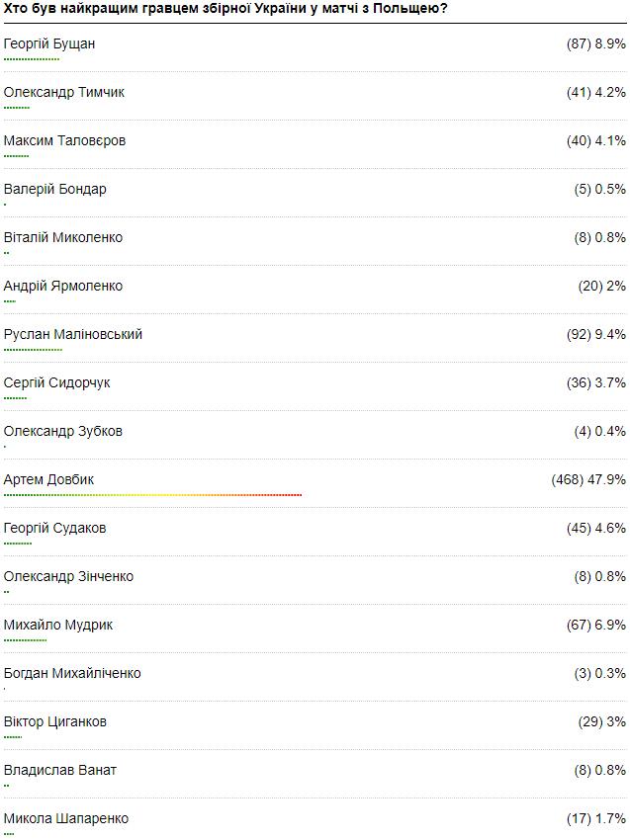Click the Олександр Тимчик player name
The width and height of the screenshot is (630, 840).
pyautogui.click(x=64, y=93)
